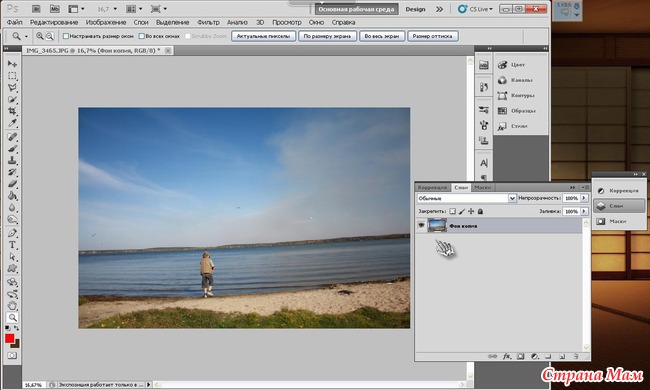Switch to the 'Маски' panel tab
The height and width of the screenshot is (390, 650).
[x=483, y=187]
